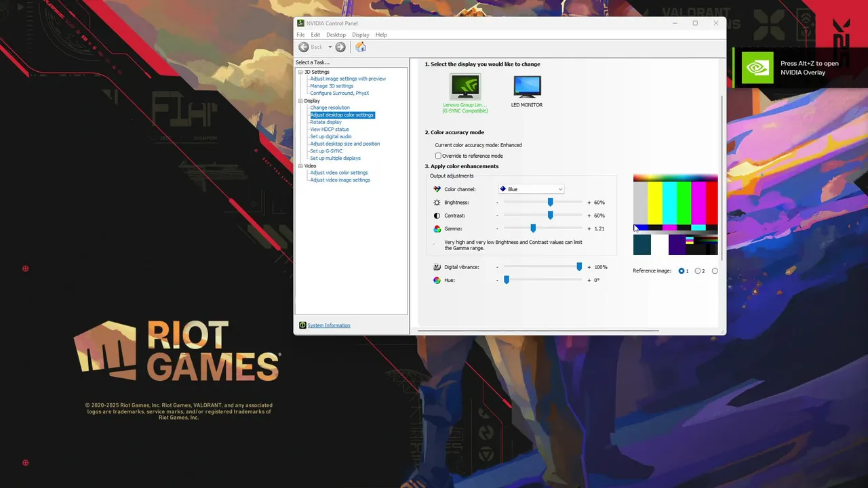
Task: Open Adjust video image settings
Action: (x=340, y=180)
